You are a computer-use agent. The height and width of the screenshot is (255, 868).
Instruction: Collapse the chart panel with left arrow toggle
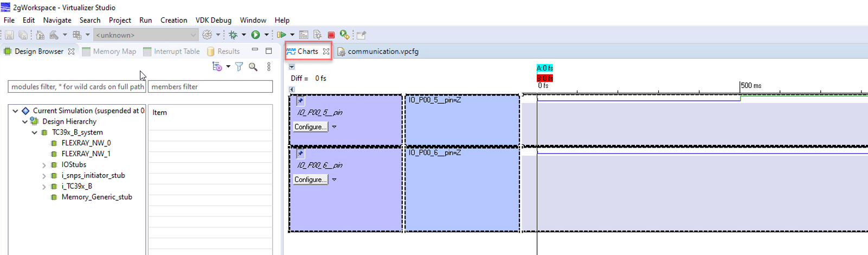(x=292, y=90)
